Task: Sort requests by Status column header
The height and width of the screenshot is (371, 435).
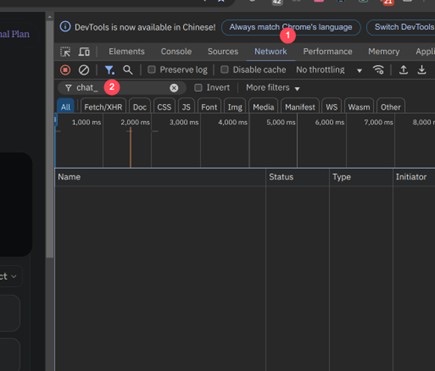Action: click(x=297, y=177)
